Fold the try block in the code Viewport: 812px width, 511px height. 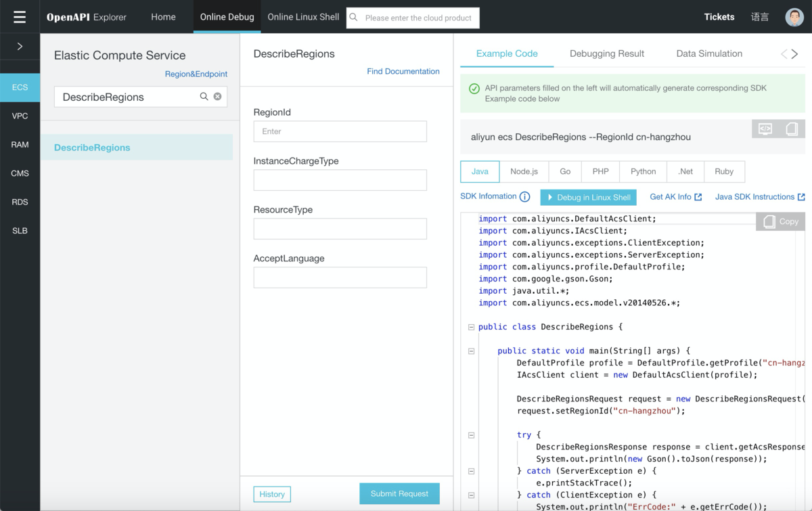[471, 435]
